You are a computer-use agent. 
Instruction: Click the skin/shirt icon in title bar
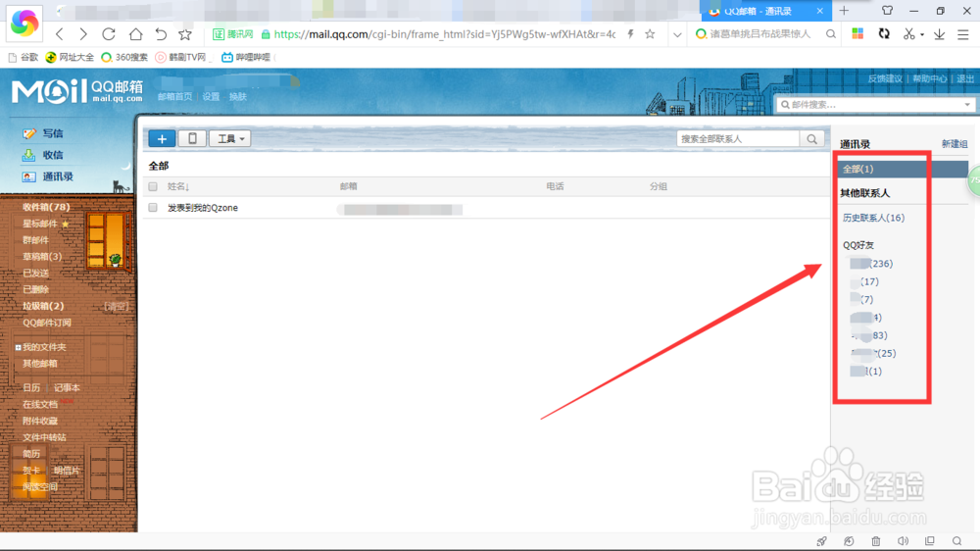click(887, 11)
